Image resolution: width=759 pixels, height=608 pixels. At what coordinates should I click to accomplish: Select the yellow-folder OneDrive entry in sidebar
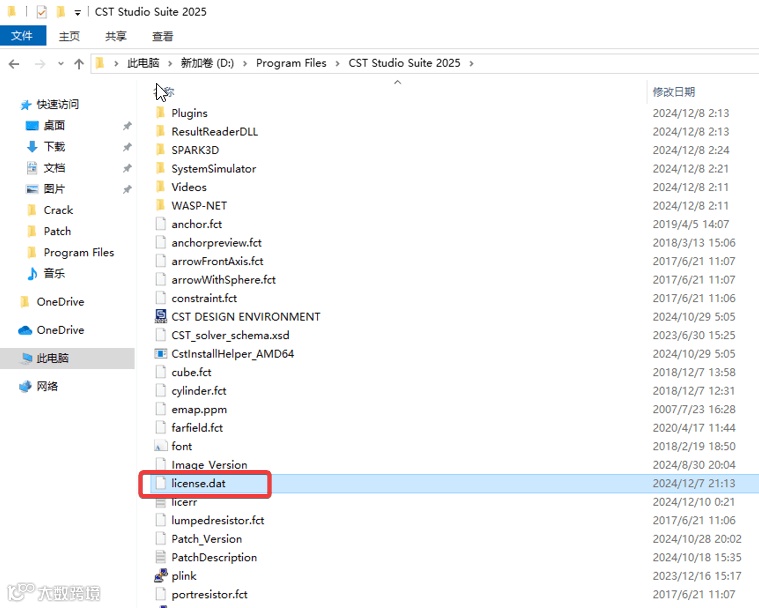(x=60, y=302)
